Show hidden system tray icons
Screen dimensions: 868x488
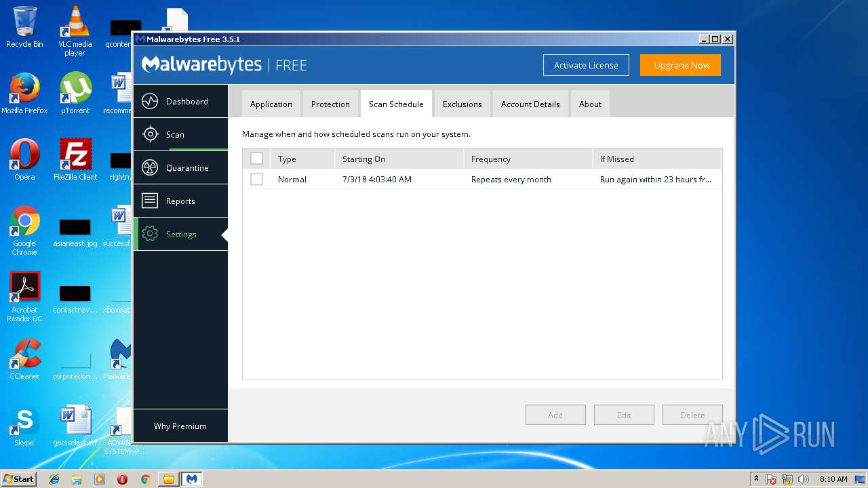[756, 479]
